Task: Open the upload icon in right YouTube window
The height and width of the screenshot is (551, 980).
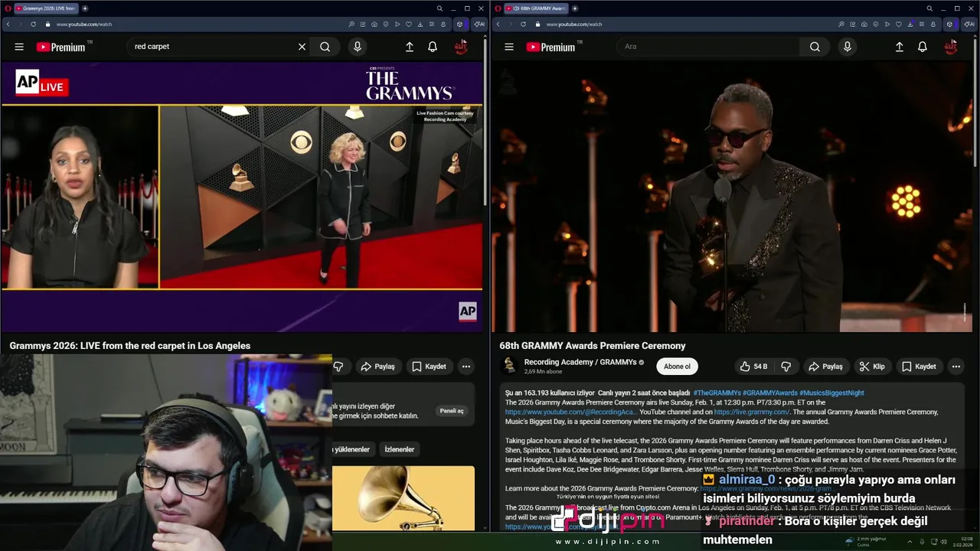Action: (x=900, y=47)
